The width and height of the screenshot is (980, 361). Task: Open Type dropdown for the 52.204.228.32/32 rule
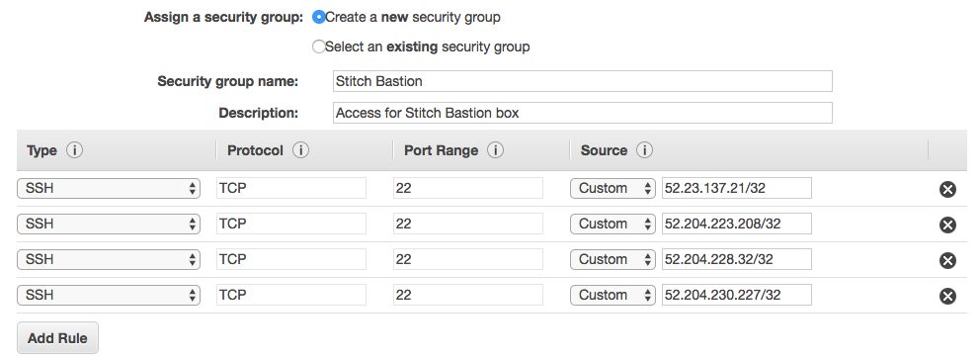tap(109, 260)
